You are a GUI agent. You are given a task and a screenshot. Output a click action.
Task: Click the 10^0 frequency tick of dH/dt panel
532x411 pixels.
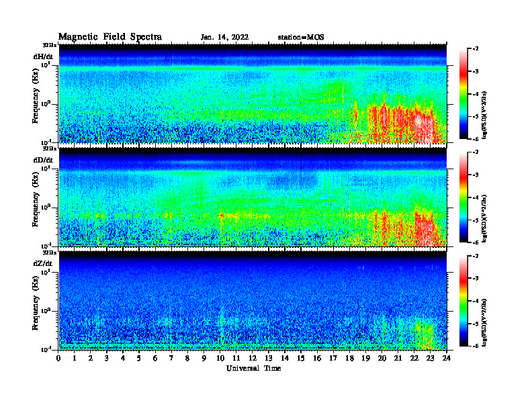point(46,103)
